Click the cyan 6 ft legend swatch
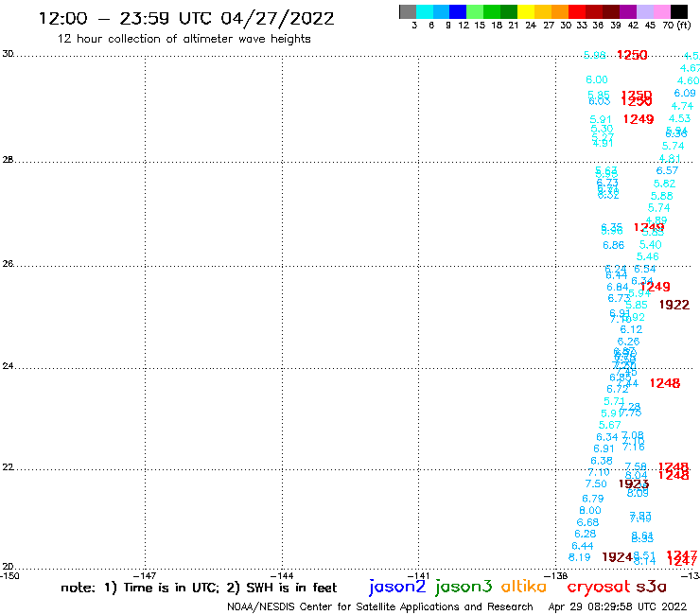 [x=425, y=11]
